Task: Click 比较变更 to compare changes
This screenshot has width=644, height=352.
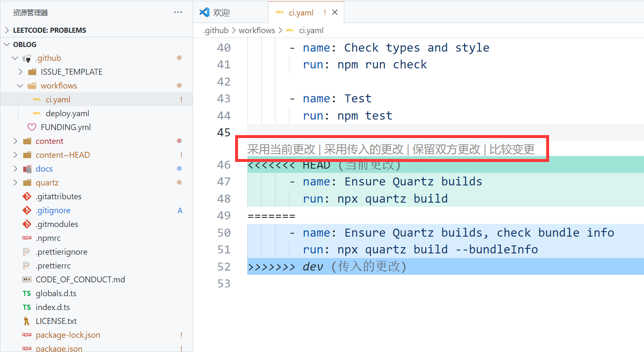Action: click(x=512, y=149)
